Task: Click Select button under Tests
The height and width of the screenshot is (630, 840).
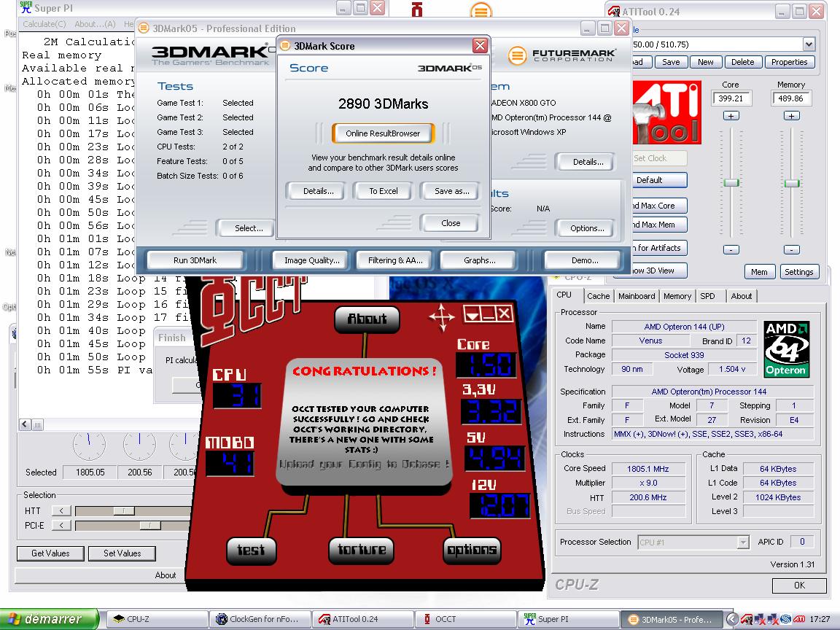Action: coord(248,228)
